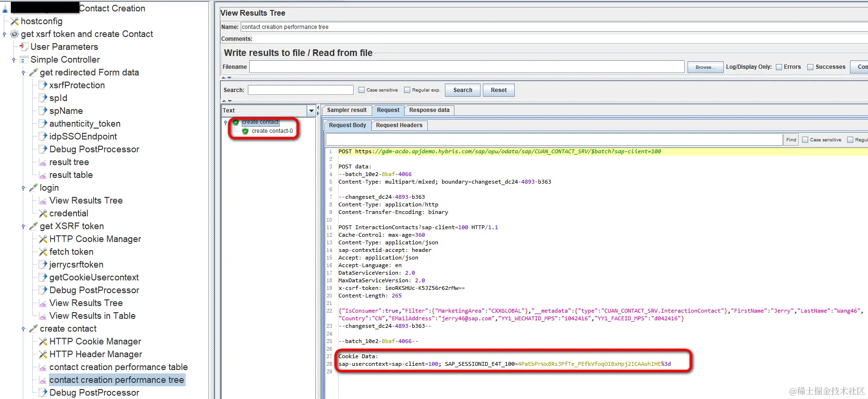Screen dimensions: 868x399
Task: Collapse the login node
Action: coord(23,188)
